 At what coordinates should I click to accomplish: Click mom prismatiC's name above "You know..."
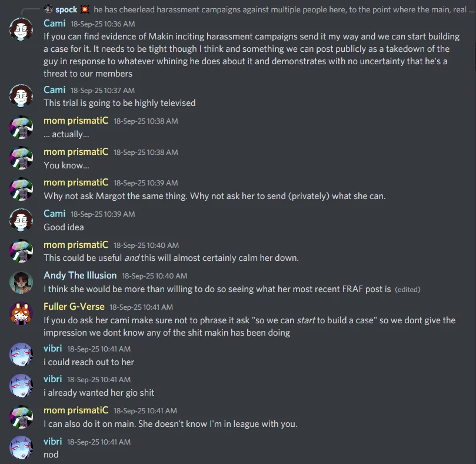76,151
